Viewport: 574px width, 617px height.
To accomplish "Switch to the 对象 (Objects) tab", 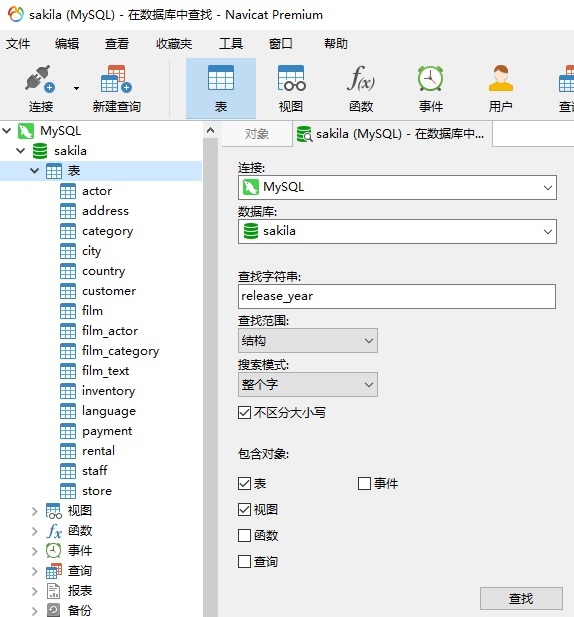I will 257,134.
